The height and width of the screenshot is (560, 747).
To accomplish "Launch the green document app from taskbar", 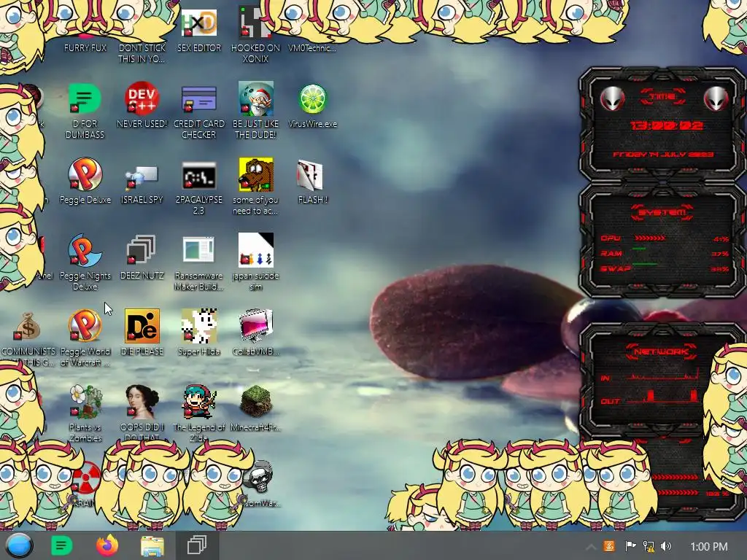I will click(62, 545).
